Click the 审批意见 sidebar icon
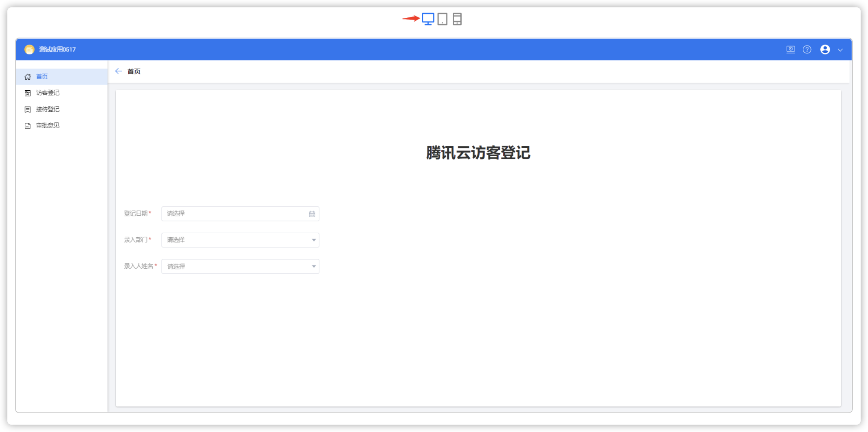 coord(28,126)
